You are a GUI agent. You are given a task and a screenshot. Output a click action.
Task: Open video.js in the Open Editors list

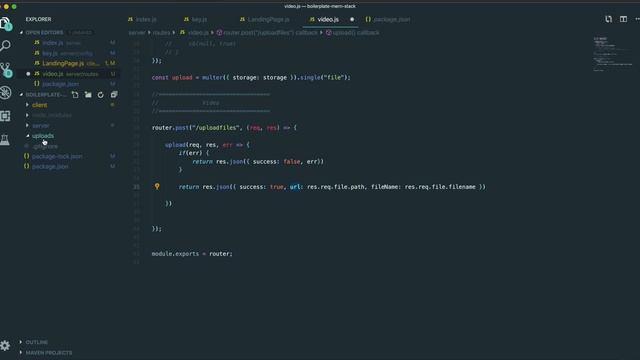coord(53,74)
